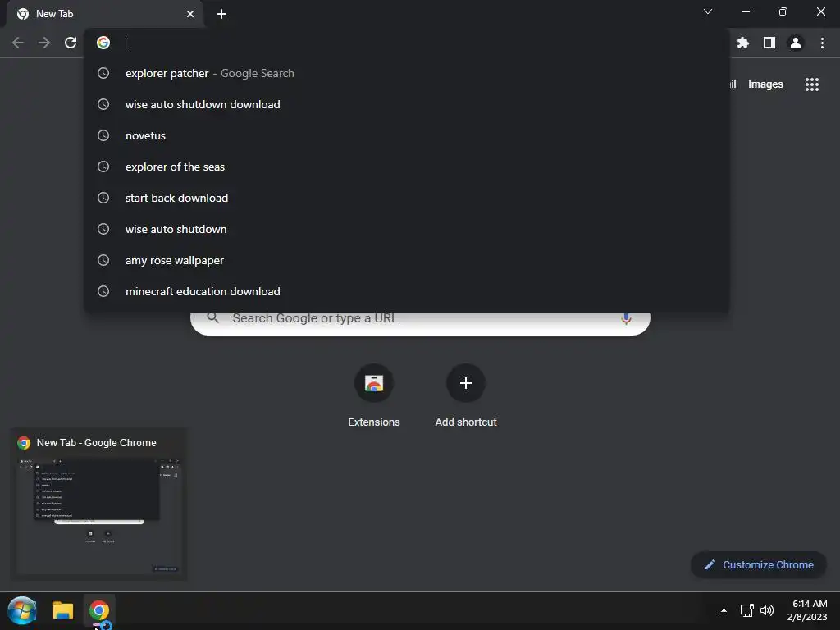Select 'minecraft education download' suggestion
Screen dimensions: 840x630
point(407,291)
